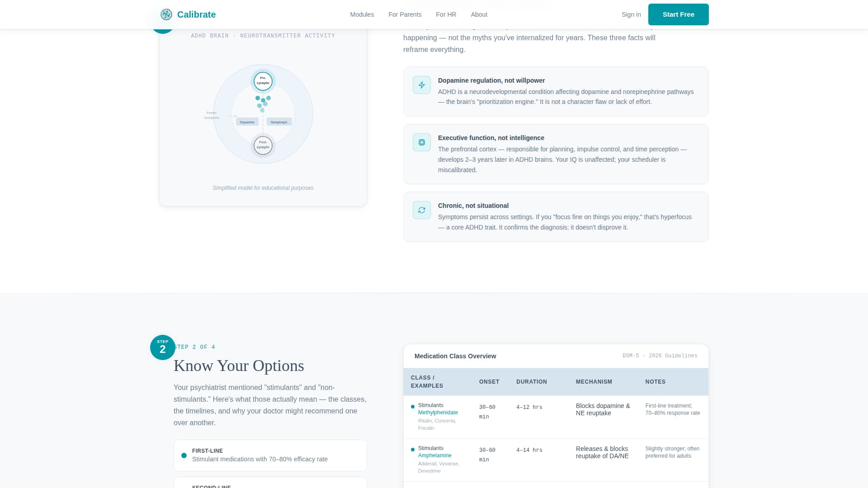Viewport: 868px width, 488px height.
Task: Click the Executive function fact card heading
Action: [x=491, y=138]
